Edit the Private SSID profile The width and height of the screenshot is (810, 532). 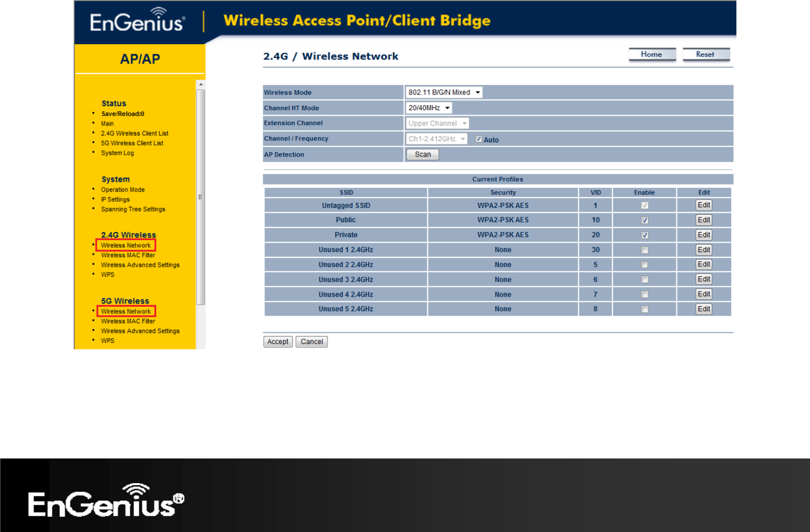(704, 235)
